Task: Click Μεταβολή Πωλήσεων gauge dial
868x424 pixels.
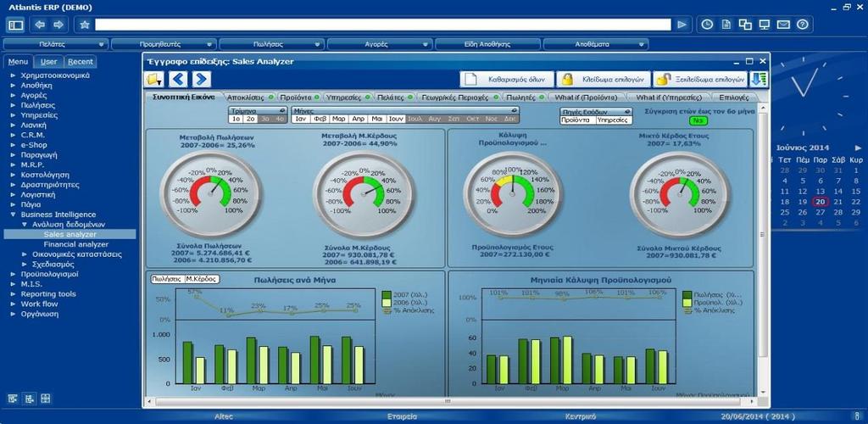Action: [x=211, y=193]
